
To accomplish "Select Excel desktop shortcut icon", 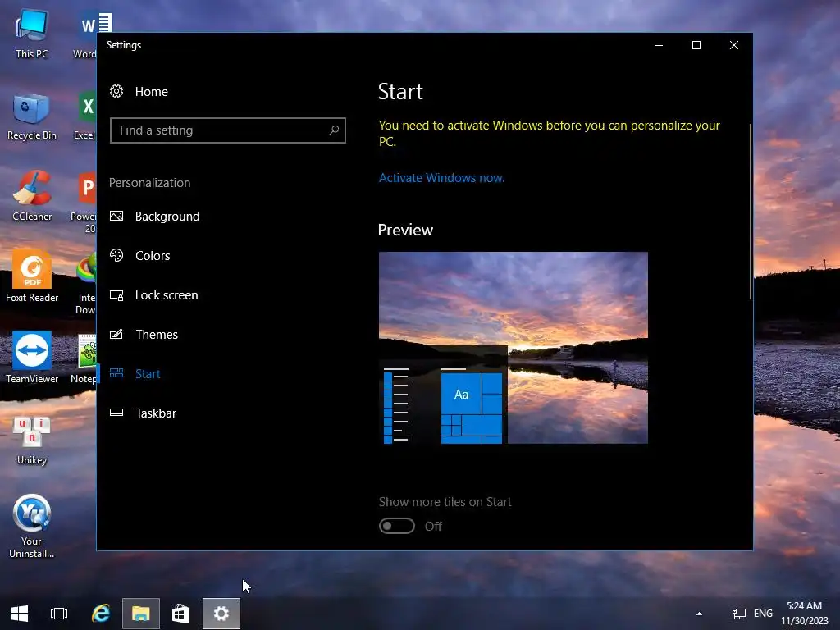I will [x=85, y=116].
